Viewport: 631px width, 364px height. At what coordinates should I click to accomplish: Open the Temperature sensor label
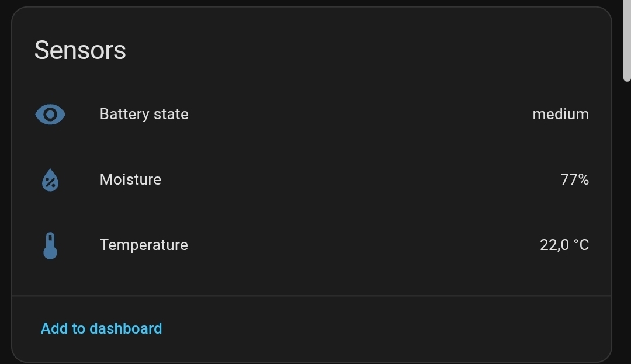click(x=144, y=245)
